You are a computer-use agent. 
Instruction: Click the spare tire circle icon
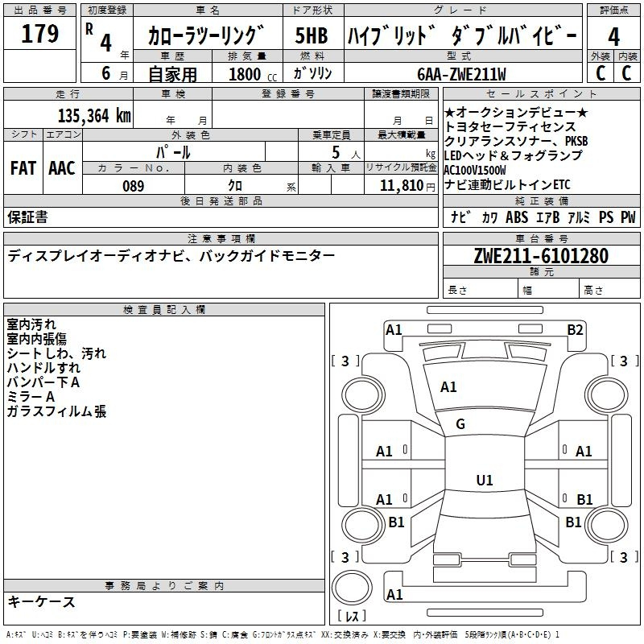pyautogui.click(x=352, y=588)
